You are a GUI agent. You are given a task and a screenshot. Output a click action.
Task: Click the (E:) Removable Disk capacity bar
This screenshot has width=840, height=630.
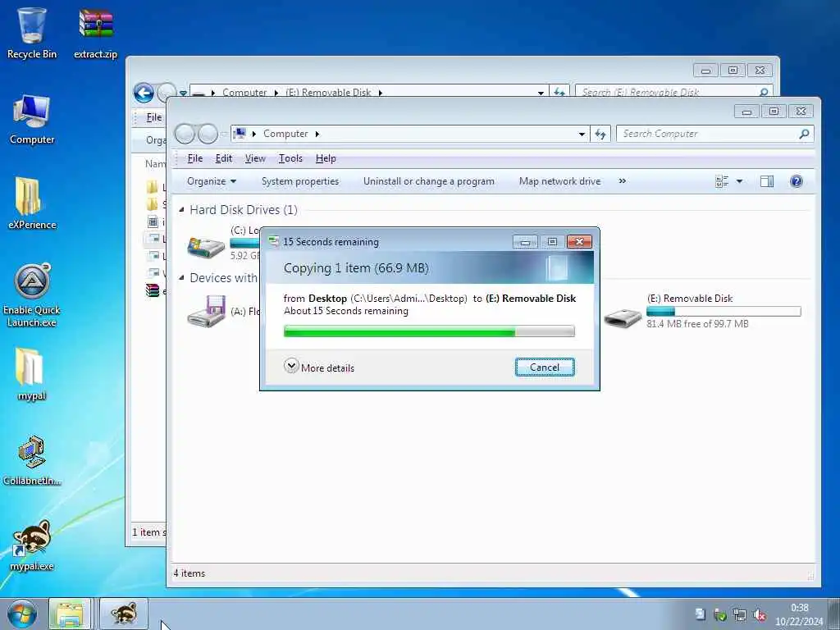724,311
